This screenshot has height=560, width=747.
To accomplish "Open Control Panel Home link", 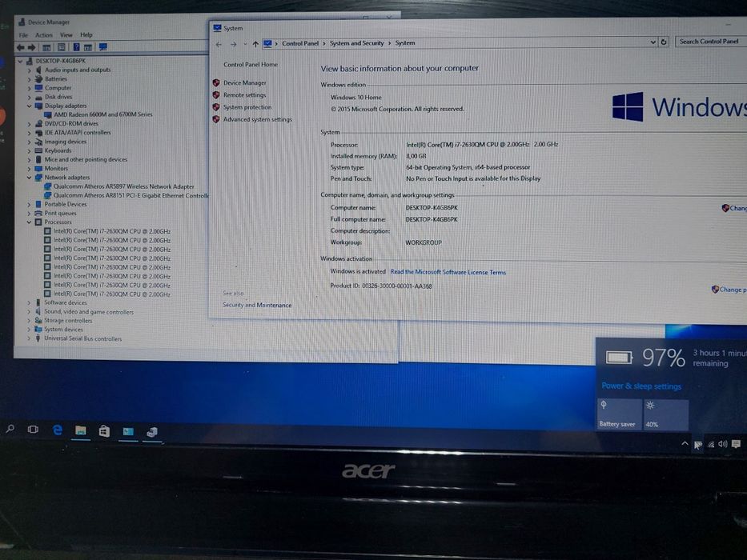I will click(x=251, y=64).
